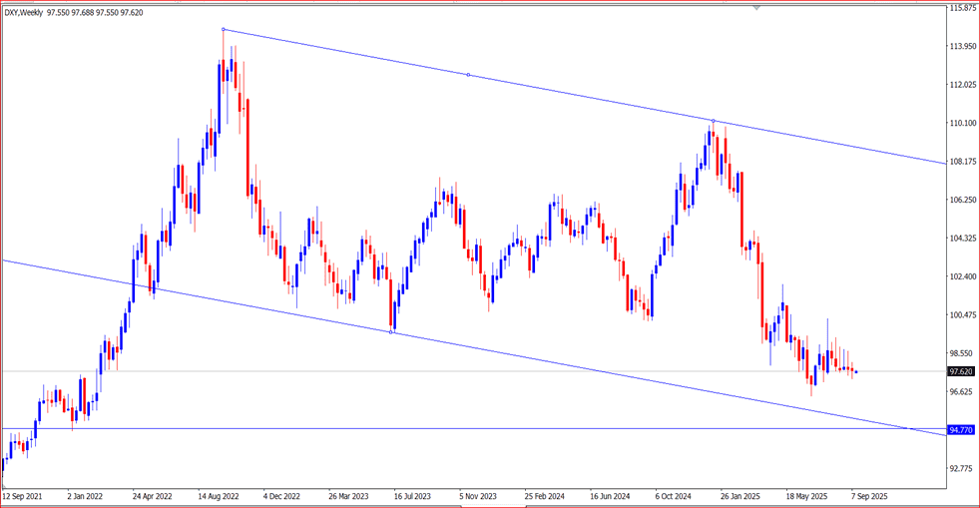This screenshot has height=508, width=980.
Task: Click the chart shift triangle marker at top
Action: pyautogui.click(x=756, y=8)
